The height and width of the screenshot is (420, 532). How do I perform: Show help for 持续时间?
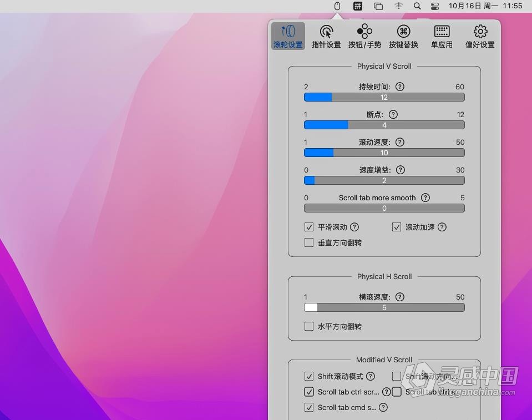400,87
